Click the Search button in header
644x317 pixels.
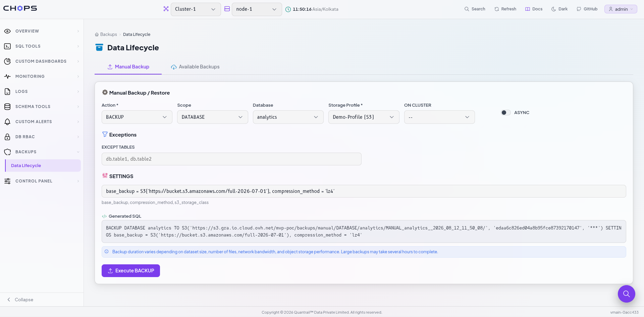pos(475,9)
